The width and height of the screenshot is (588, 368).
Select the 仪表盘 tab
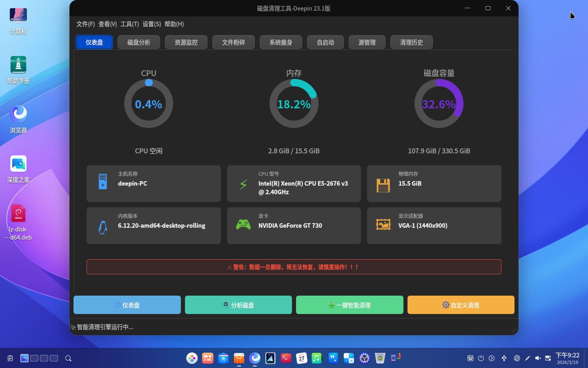[94, 42]
